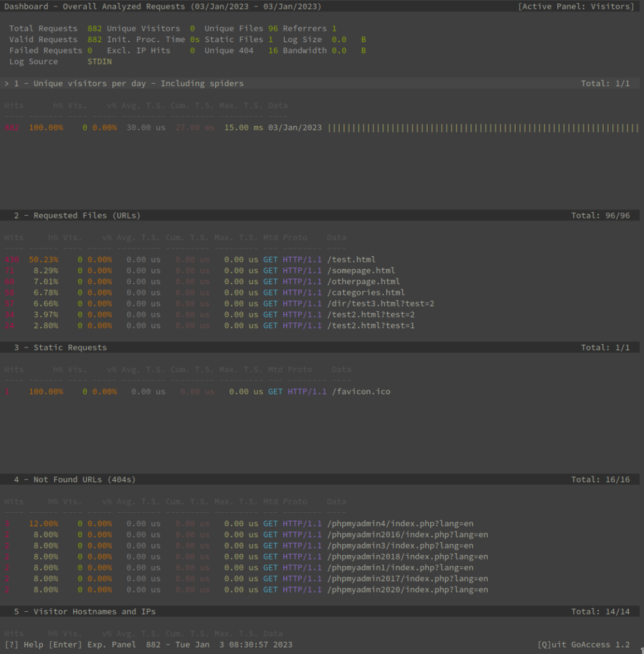Select the /somepage.html URL entry
Screen dimensions: 644x654
pos(361,271)
